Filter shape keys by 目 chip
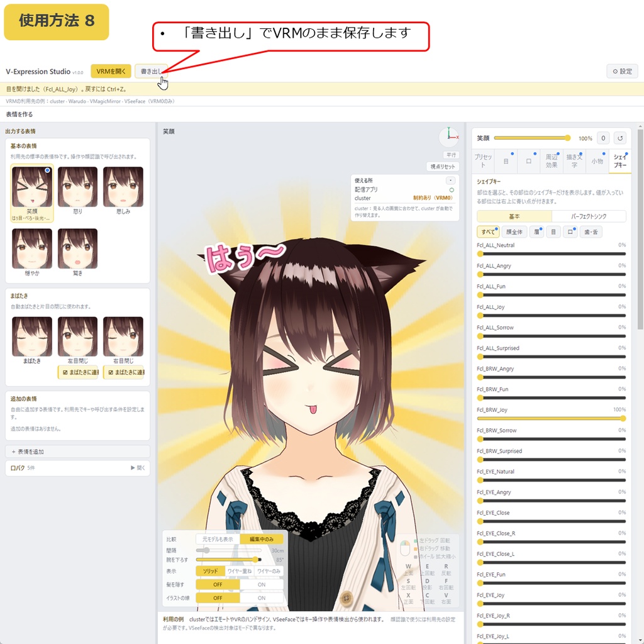This screenshot has height=644, width=644. (553, 231)
